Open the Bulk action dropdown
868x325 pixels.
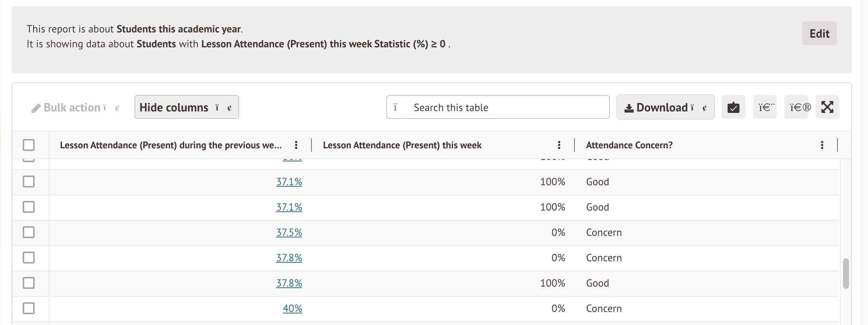click(75, 108)
